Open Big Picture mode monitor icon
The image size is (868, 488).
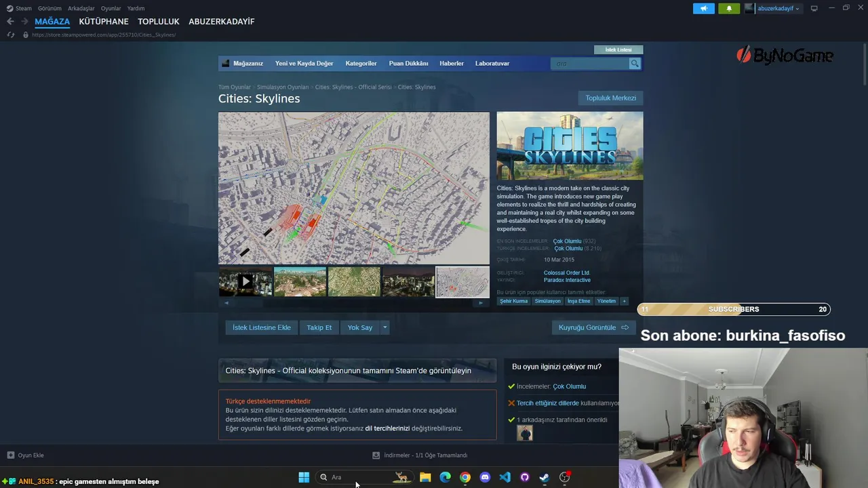814,8
